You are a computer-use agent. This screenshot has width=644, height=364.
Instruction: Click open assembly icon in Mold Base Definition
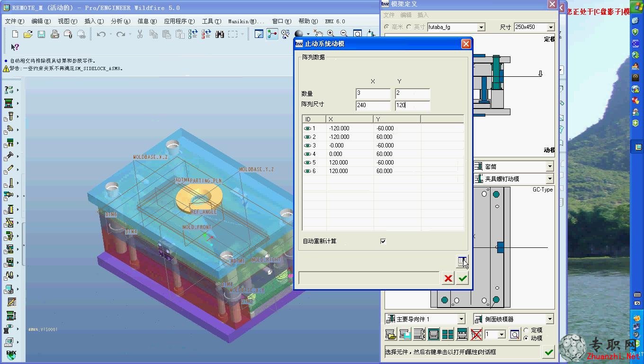(391, 335)
